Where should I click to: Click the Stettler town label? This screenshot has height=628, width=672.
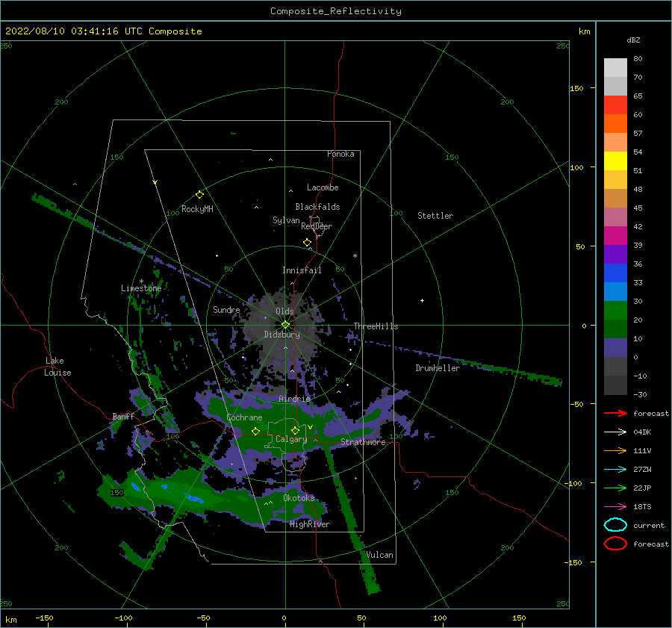(435, 216)
